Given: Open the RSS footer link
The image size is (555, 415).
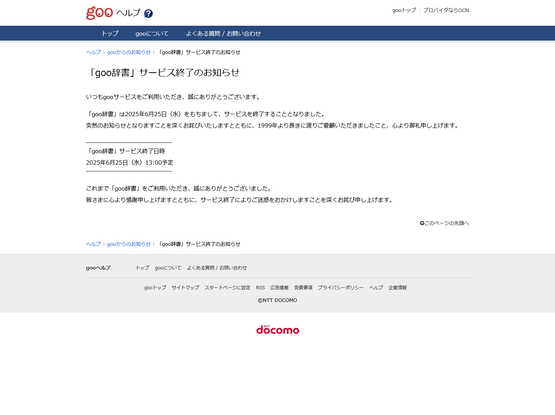Looking at the screenshot, I should 260,288.
